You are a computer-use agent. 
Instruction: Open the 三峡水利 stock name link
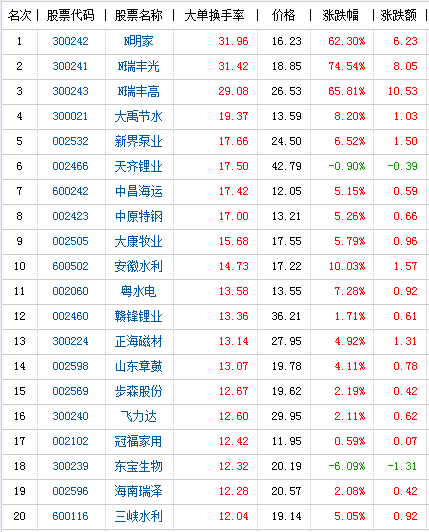[138, 516]
